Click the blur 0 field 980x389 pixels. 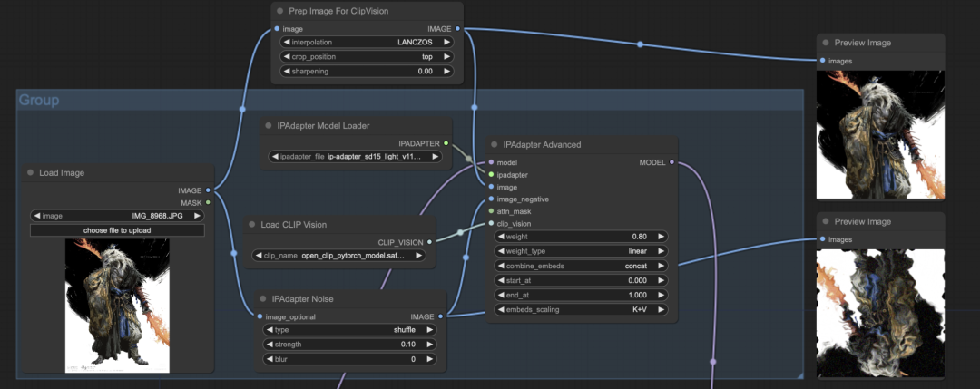coord(349,359)
